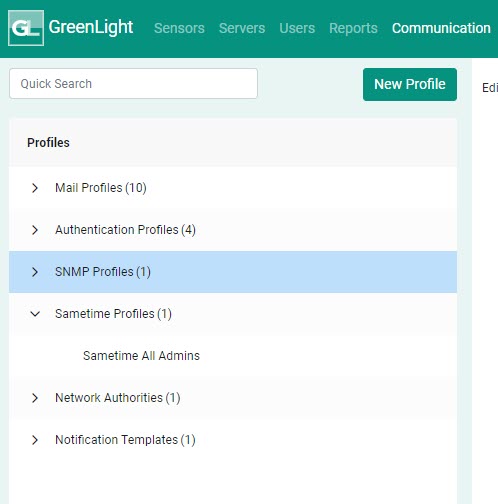Image resolution: width=498 pixels, height=504 pixels.
Task: Select the Mail Profiles (10) row
Action: point(233,188)
